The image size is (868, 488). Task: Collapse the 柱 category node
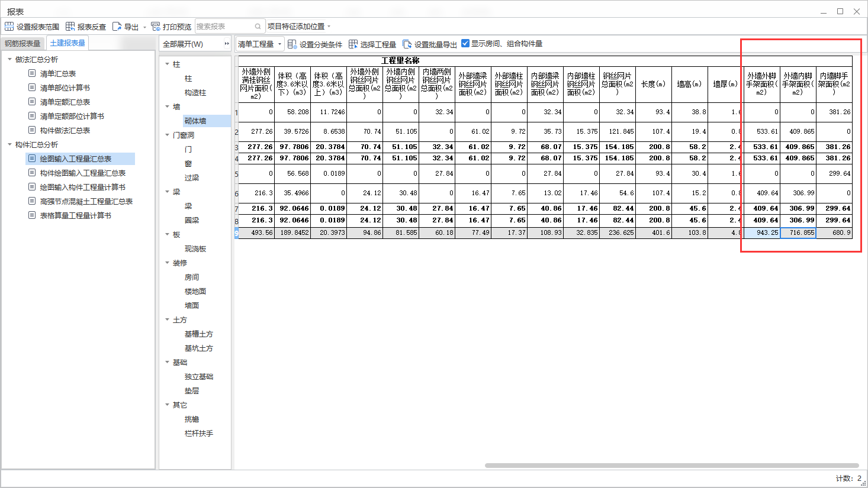point(167,64)
